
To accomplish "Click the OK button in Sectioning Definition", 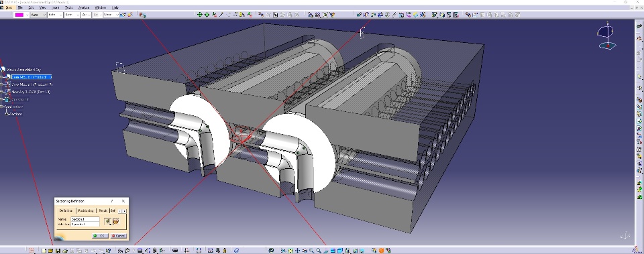I will (100, 235).
